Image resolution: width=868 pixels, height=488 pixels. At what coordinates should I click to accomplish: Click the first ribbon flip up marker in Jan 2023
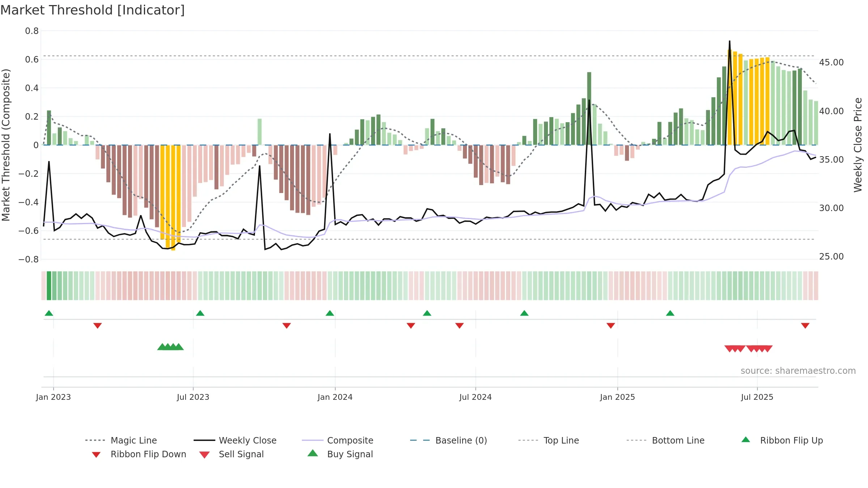click(49, 313)
